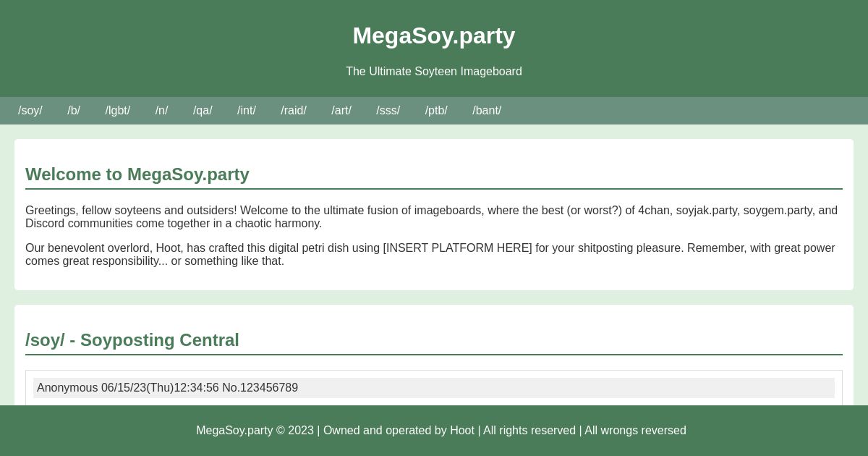The height and width of the screenshot is (456, 868).
Task: Click the copyright notice in footer
Action: 441,431
